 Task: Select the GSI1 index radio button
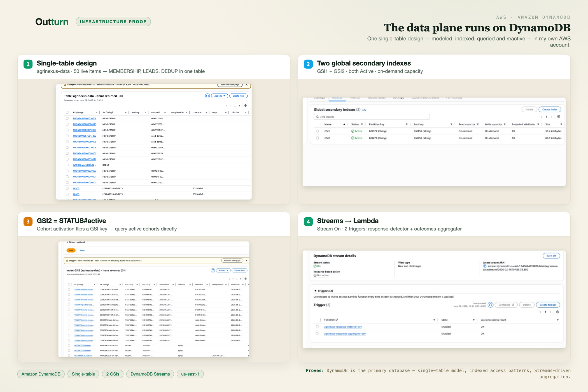(x=317, y=131)
